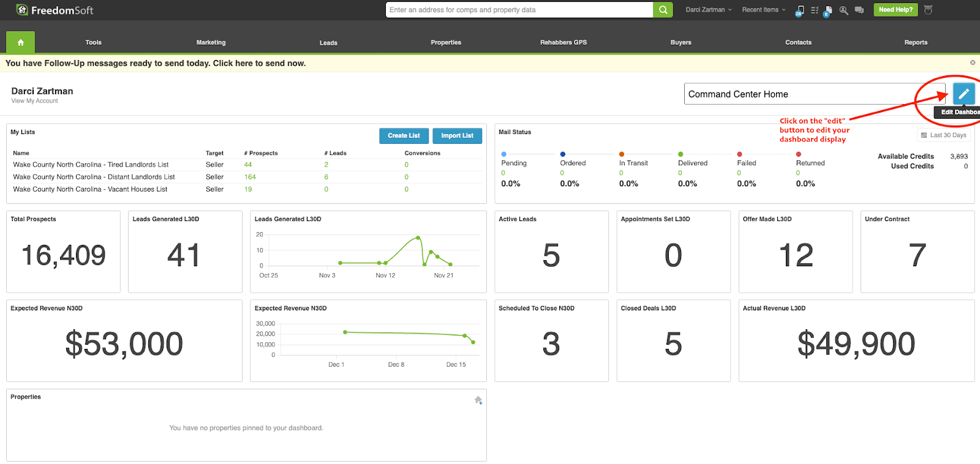Click the Import List button
The height and width of the screenshot is (464, 980).
(x=457, y=136)
